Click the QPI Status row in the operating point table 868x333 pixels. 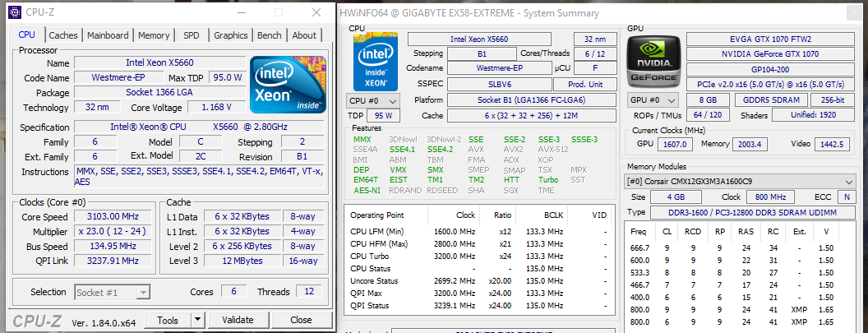(x=479, y=305)
